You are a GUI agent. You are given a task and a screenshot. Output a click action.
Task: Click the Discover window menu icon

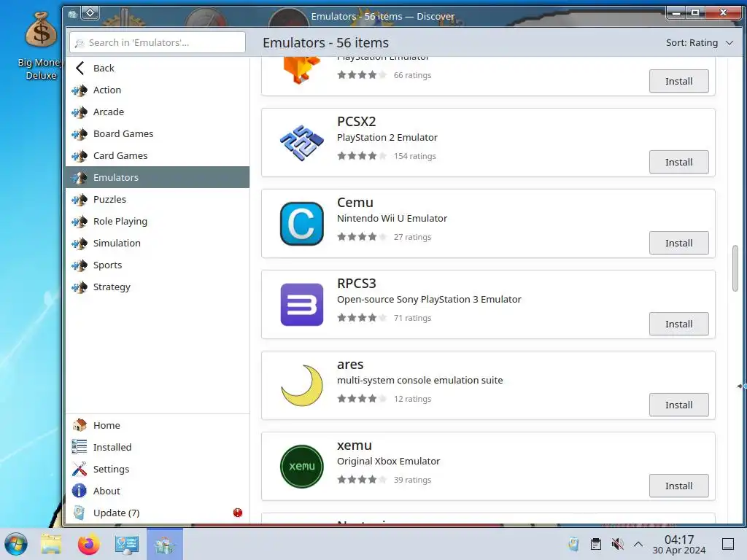72,14
